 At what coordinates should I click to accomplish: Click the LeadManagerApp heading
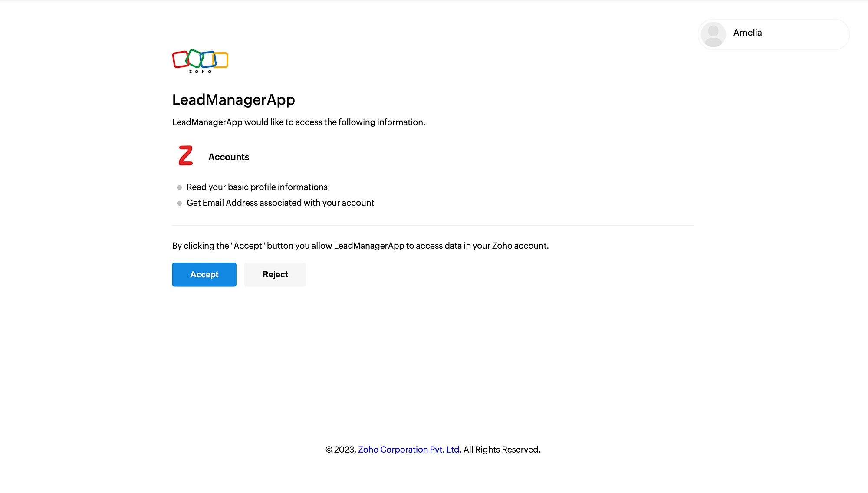(233, 100)
